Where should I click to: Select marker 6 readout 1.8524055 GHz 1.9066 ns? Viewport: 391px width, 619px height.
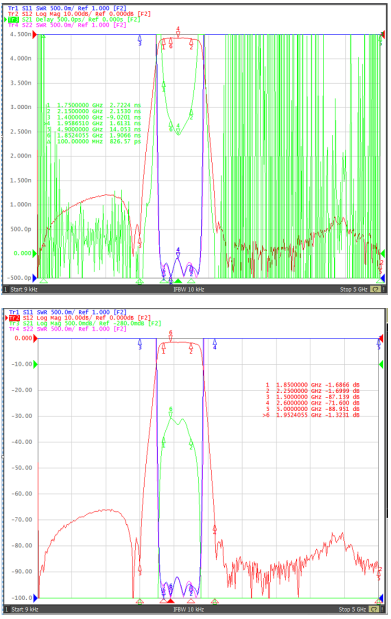[x=94, y=135]
